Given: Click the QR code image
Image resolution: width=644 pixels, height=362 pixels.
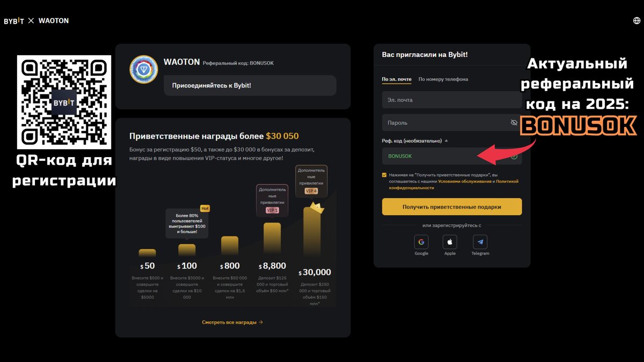Looking at the screenshot, I should [x=64, y=102].
